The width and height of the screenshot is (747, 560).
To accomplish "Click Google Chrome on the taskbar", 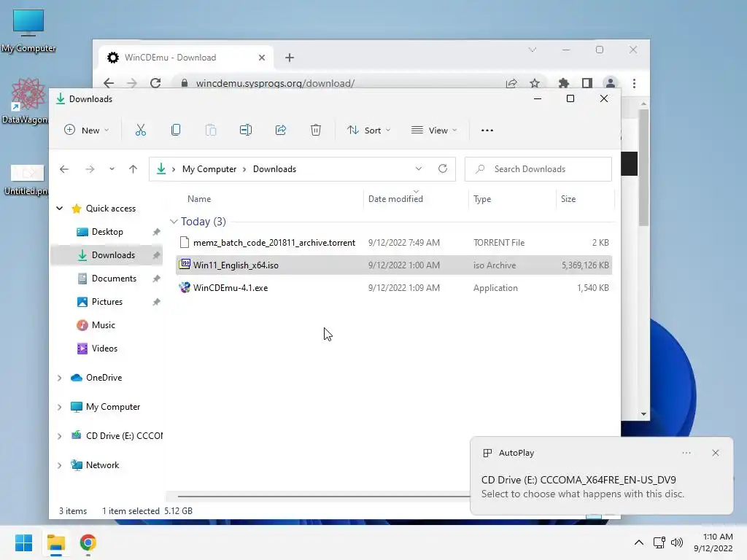I will click(88, 542).
